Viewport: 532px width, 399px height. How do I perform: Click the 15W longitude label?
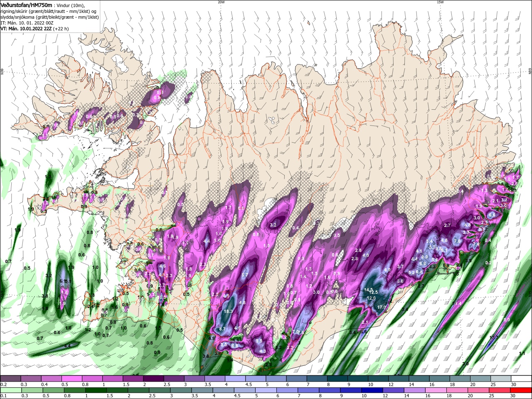[440, 2]
